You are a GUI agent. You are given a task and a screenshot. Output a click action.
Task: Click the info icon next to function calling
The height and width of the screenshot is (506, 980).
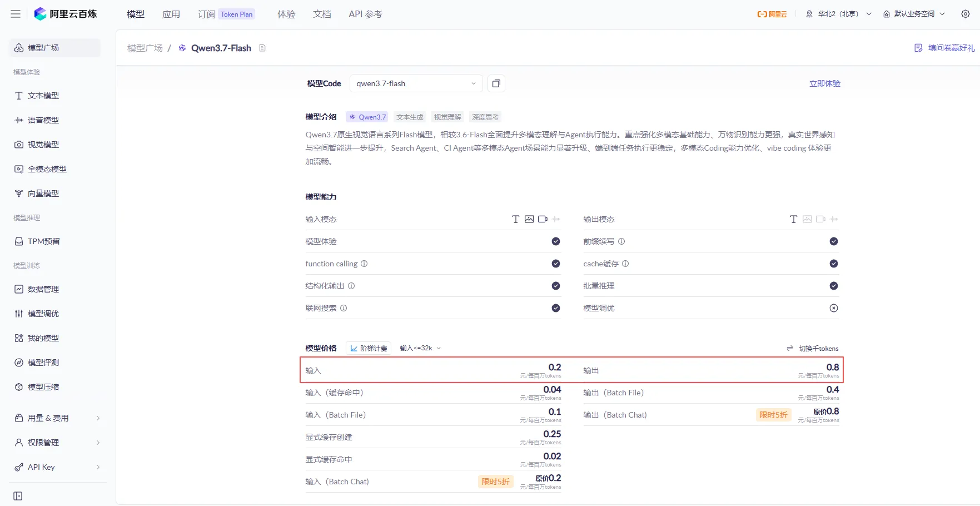click(x=364, y=264)
